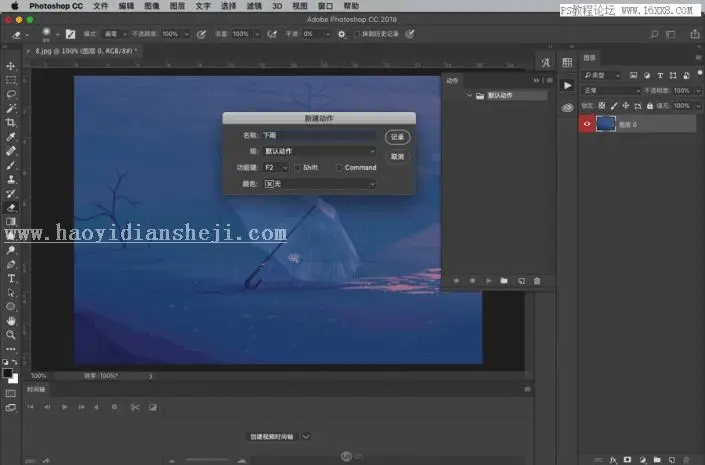Click the Share icon at top right
Image resolution: width=705 pixels, height=465 pixels.
[x=695, y=34]
